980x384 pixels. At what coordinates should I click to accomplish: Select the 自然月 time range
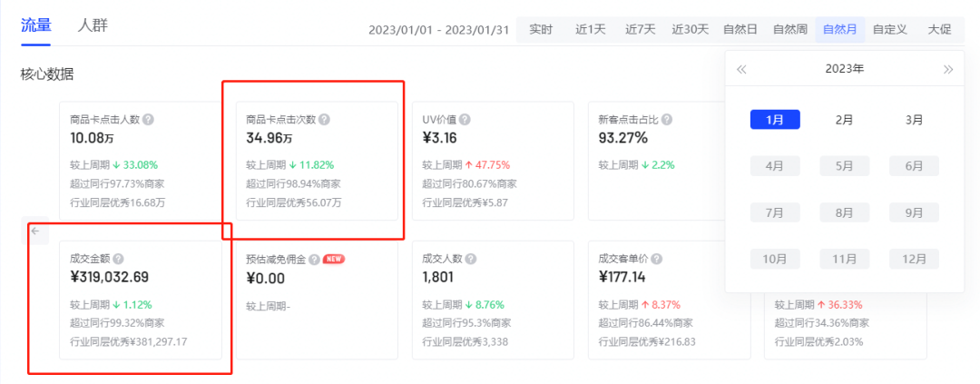point(840,29)
